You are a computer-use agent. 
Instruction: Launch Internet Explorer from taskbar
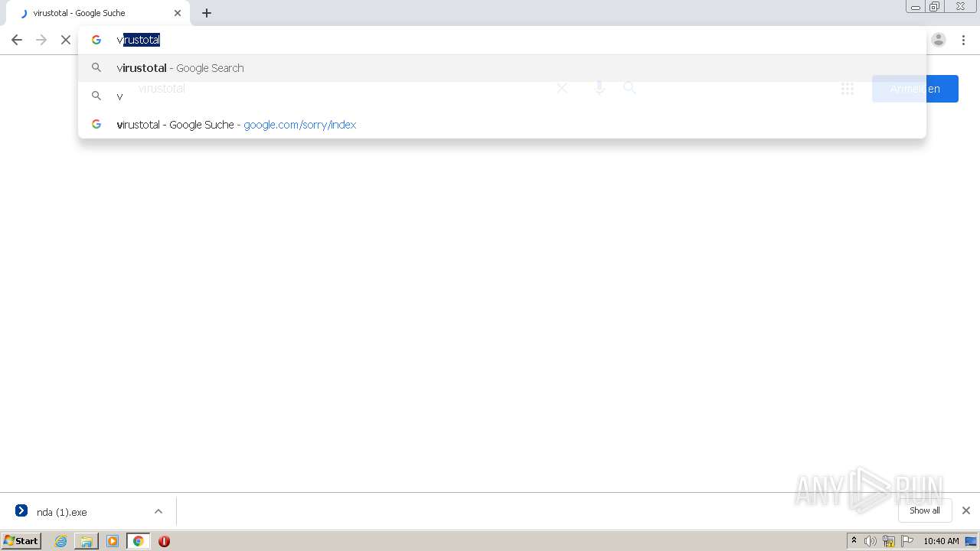point(60,541)
